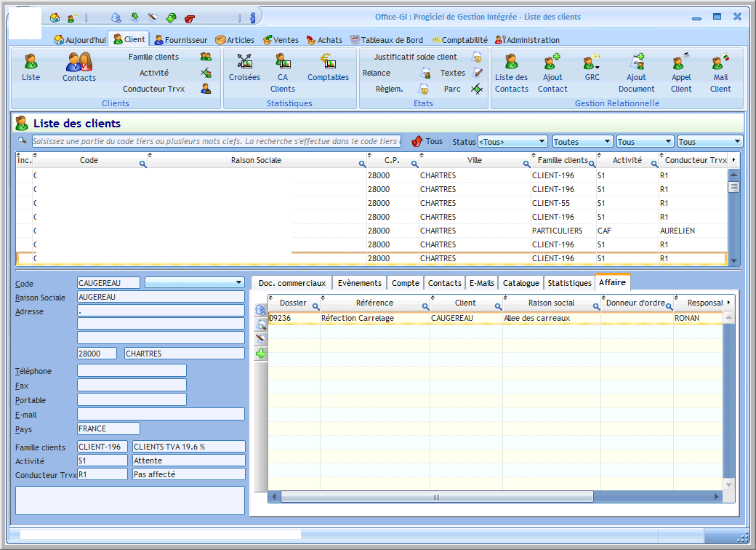
Task: Click down arrow of client list scrollbar
Action: (x=733, y=260)
